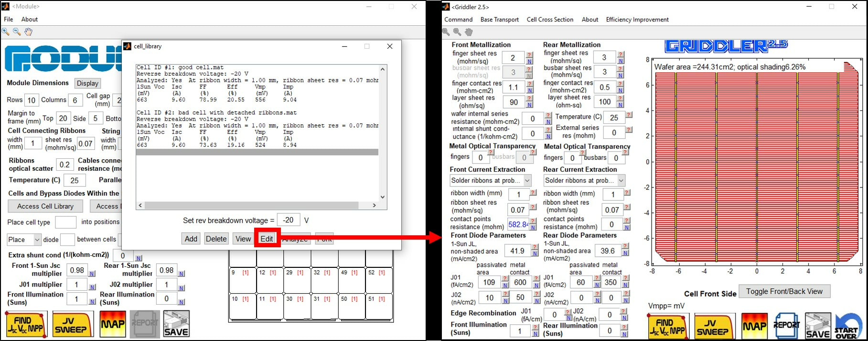Click Delete in cell_library dialog
Screen dimensions: 868x341
(216, 239)
